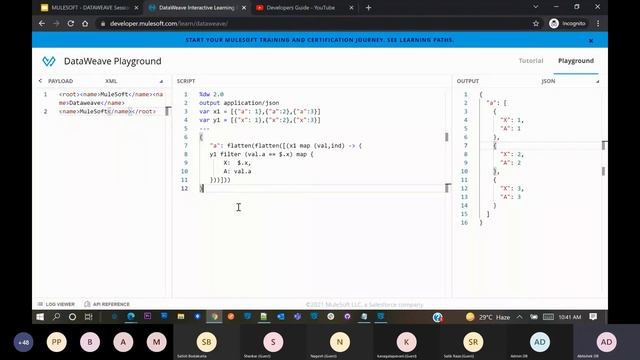This screenshot has height=360, width=640.
Task: Go back in browser history
Action: (x=42, y=24)
